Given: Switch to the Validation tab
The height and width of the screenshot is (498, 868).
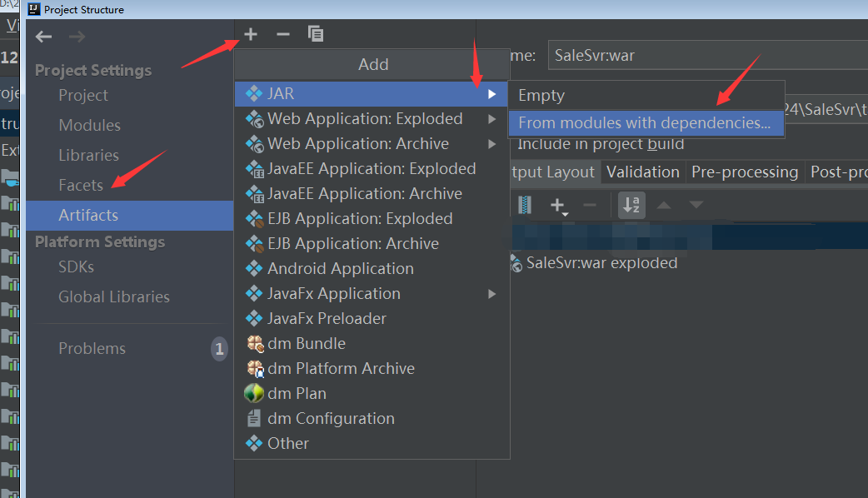Looking at the screenshot, I should click(643, 172).
